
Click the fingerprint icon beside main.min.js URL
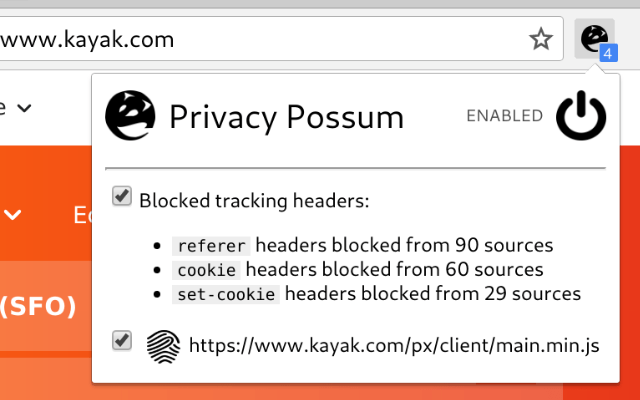click(x=162, y=345)
